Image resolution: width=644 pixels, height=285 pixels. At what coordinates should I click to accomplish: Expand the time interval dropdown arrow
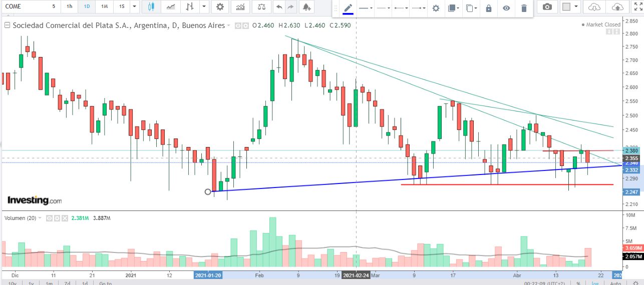[x=134, y=7]
